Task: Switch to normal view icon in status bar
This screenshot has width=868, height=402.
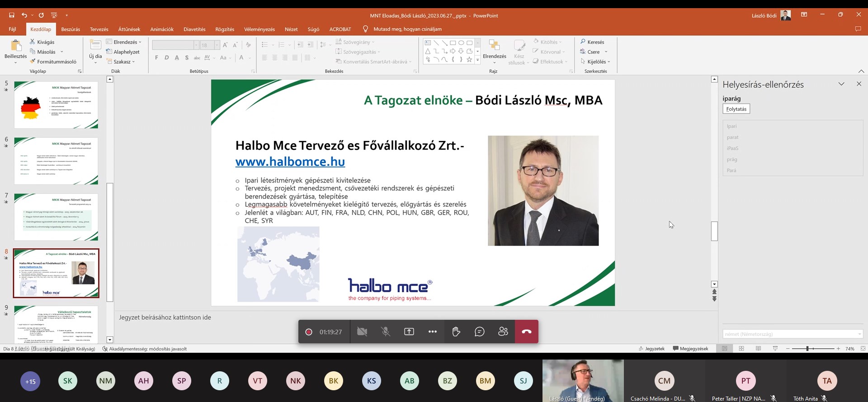Action: [x=725, y=349]
